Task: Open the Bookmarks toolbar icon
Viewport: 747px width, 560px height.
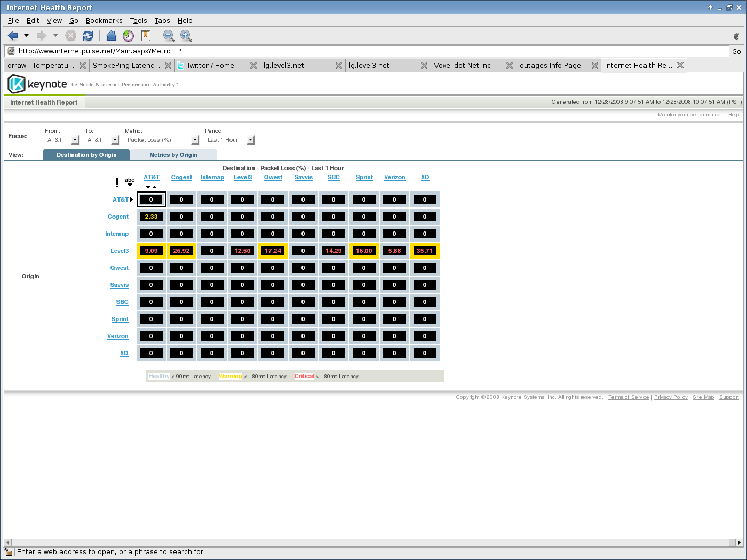Action: pyautogui.click(x=145, y=36)
